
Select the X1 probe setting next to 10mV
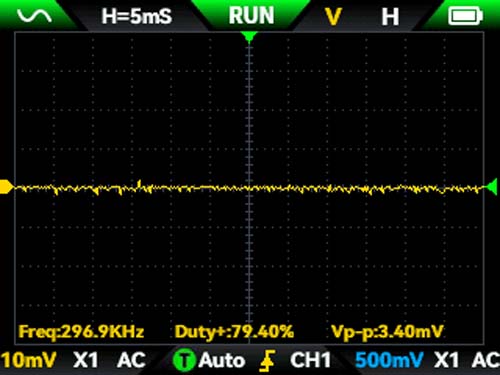(x=86, y=360)
